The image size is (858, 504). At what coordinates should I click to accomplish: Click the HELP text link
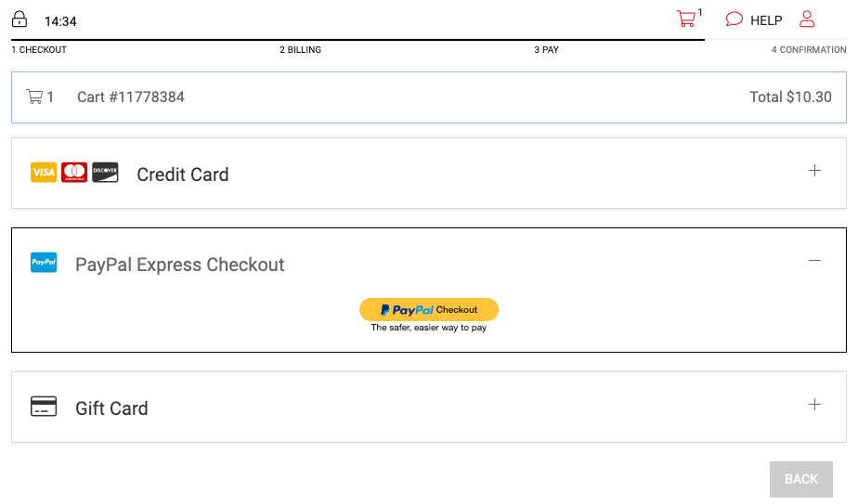766,20
